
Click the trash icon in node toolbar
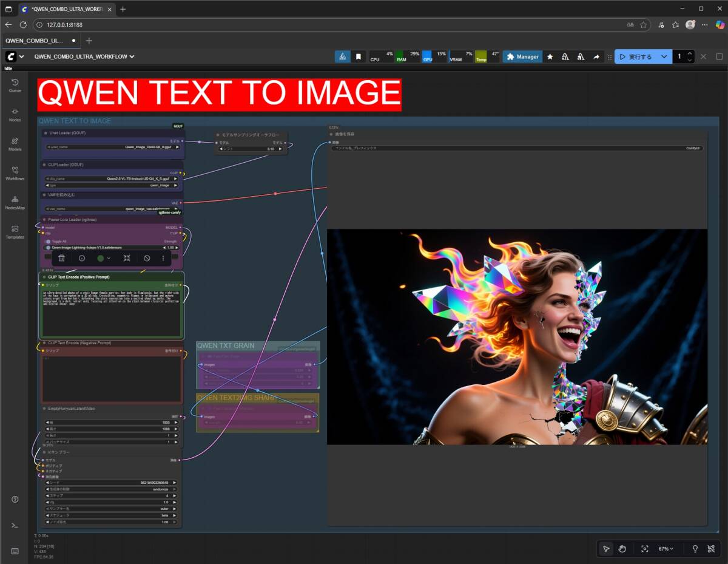[61, 258]
